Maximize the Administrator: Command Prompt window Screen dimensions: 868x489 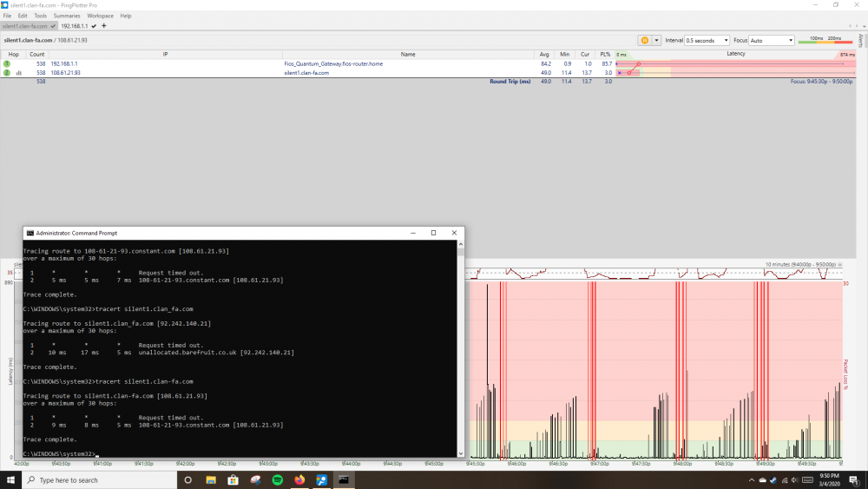coord(433,233)
